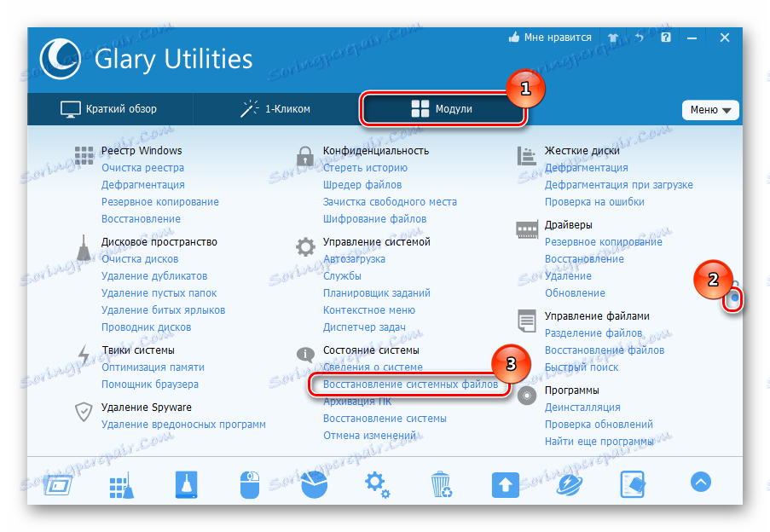Click the blue page indicator dot
The image size is (770, 532).
(x=735, y=298)
